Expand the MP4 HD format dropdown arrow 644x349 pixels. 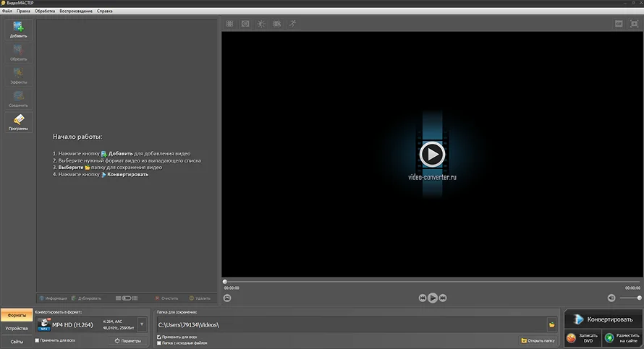point(142,324)
